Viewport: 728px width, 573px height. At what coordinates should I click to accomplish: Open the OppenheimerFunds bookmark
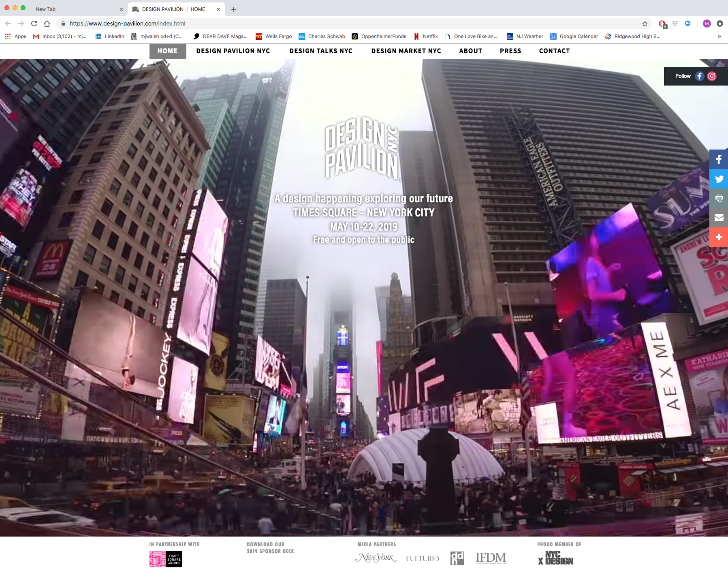379,36
